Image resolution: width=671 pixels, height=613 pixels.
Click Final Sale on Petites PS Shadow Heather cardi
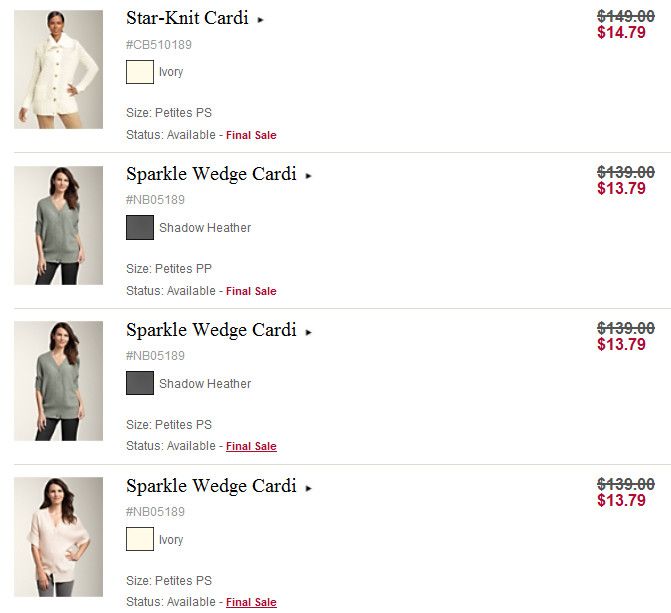pos(251,446)
